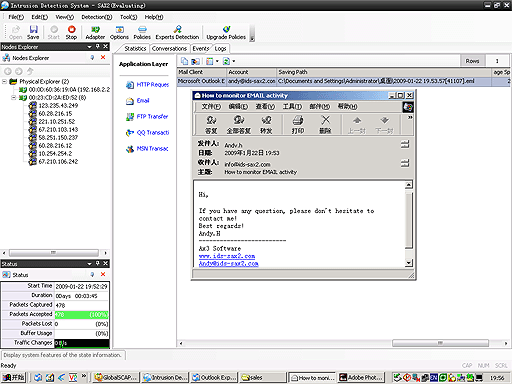Open the columns icon dropdown arrow
The image size is (512, 384).
(217, 61)
